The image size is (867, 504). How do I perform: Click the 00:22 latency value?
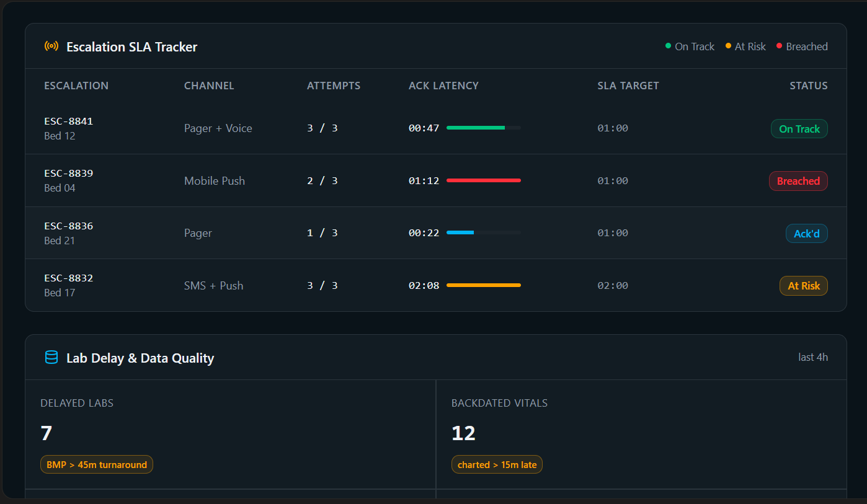point(424,233)
